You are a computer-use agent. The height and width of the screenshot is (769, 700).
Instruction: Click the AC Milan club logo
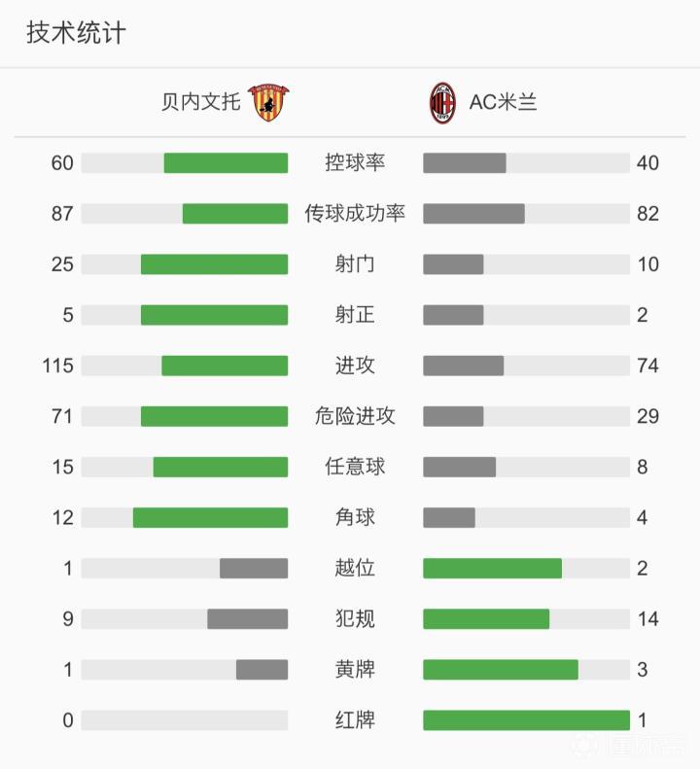tap(442, 102)
